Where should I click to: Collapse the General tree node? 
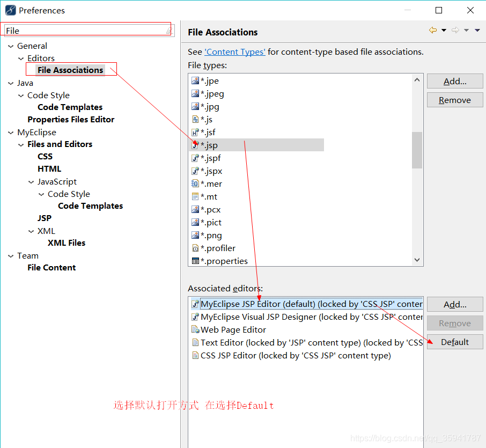tap(11, 46)
